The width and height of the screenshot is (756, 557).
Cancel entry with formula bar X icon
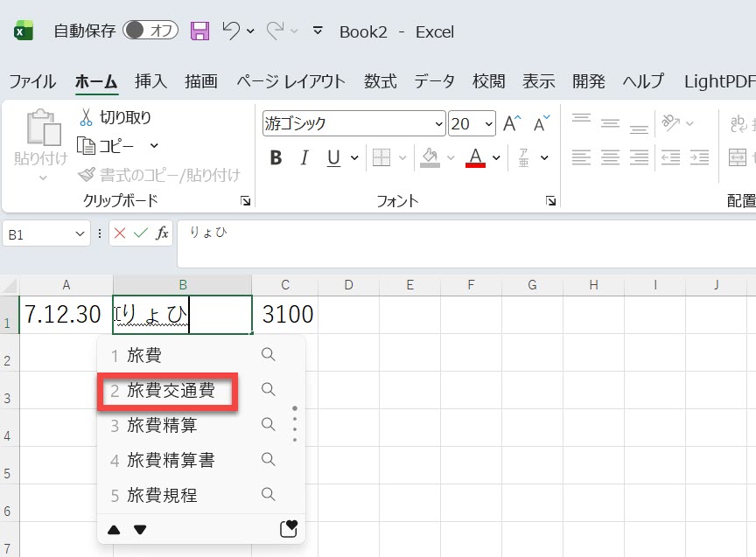click(x=120, y=233)
